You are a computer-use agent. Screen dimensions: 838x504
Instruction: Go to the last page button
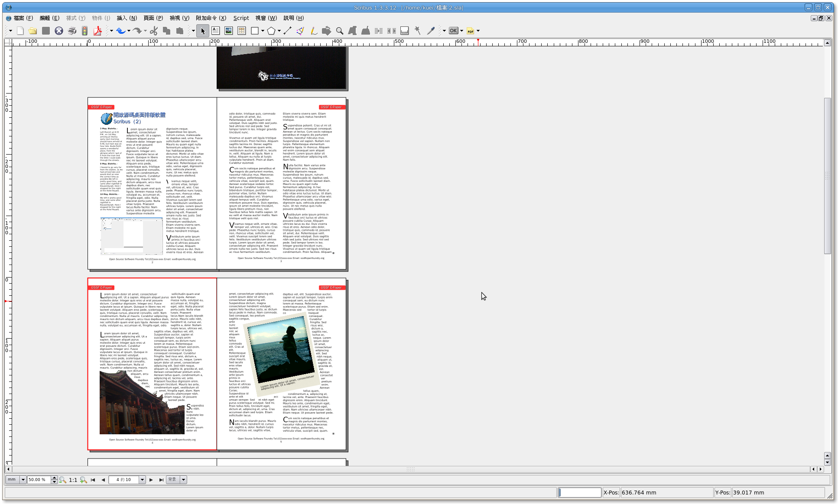[x=161, y=480]
